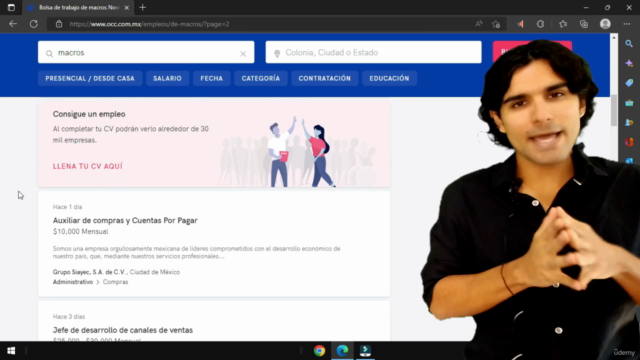Open the sidebar games icon
The width and height of the screenshot is (640, 360).
pyautogui.click(x=629, y=122)
